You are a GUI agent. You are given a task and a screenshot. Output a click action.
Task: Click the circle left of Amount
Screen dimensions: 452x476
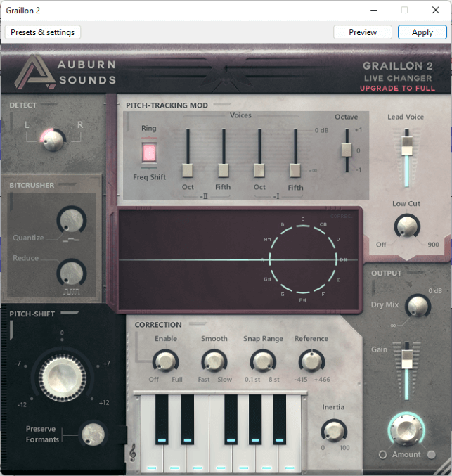(x=382, y=454)
